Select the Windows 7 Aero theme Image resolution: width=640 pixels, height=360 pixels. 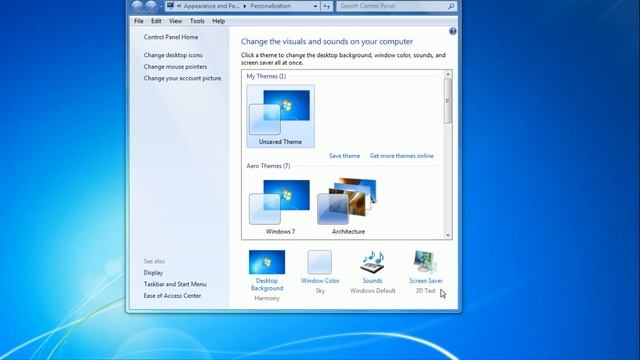pyautogui.click(x=280, y=206)
